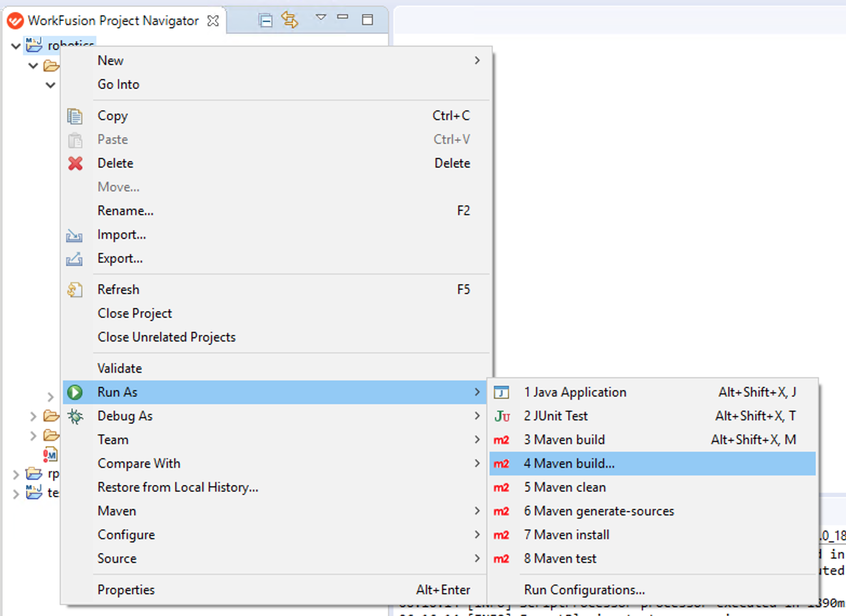Image resolution: width=846 pixels, height=616 pixels.
Task: Expand the rp project tree node
Action: 16,475
